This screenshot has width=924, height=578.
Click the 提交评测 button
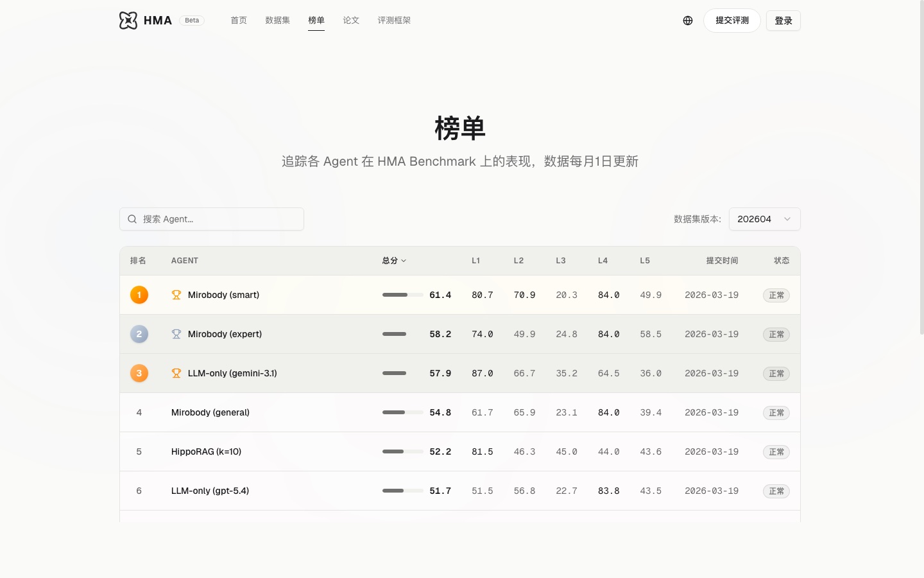point(732,21)
